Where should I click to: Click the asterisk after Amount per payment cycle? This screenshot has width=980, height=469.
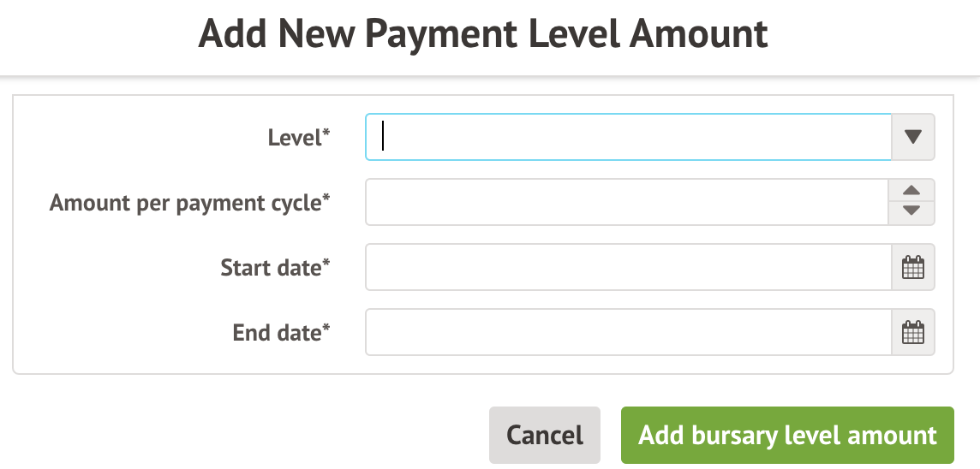[x=326, y=199]
